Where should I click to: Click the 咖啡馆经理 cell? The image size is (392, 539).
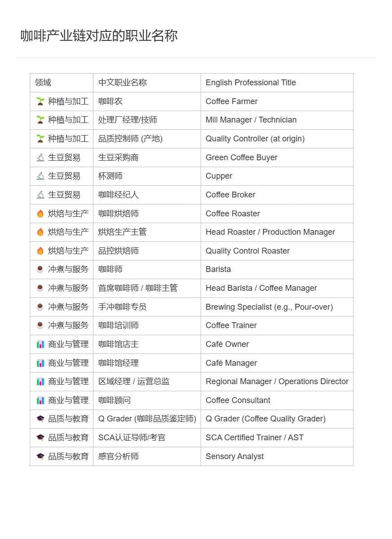point(147,363)
